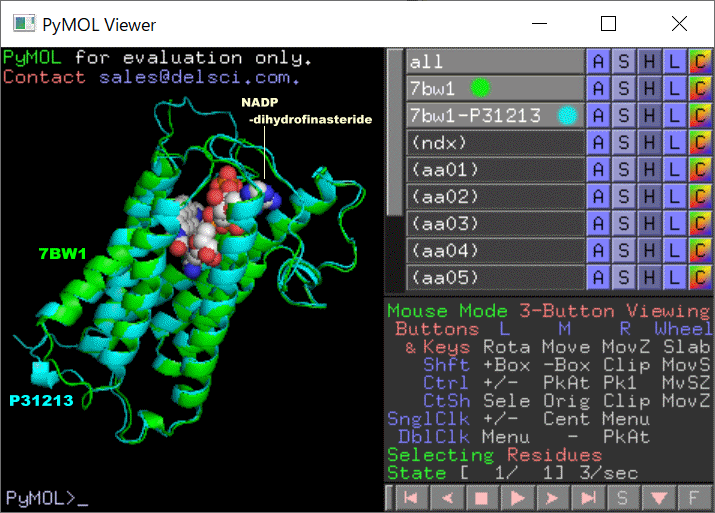Viewport: 715px width, 513px height.
Task: Rewind to first frame
Action: click(411, 497)
